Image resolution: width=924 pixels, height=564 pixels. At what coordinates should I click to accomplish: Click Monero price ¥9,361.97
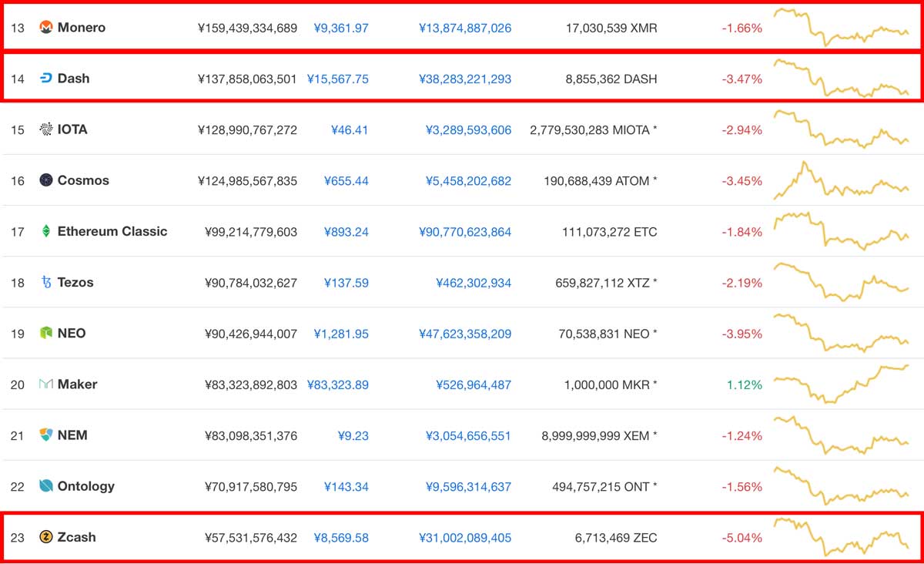pos(341,29)
